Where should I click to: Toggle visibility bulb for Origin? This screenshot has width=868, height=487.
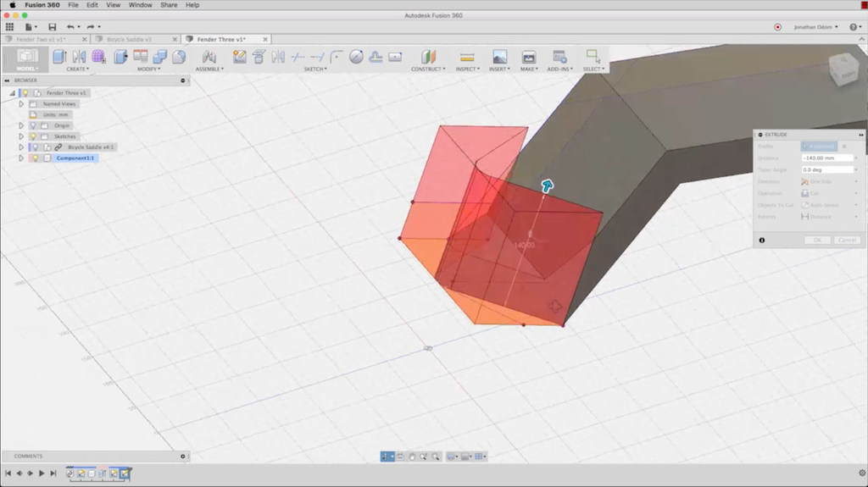[x=33, y=125]
